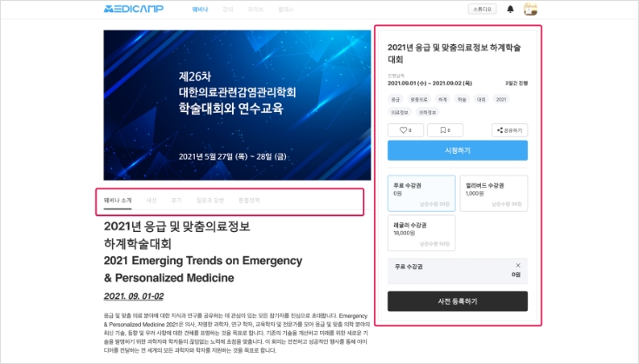The width and height of the screenshot is (639, 364).
Task: Click the 하계 tag
Action: click(443, 99)
